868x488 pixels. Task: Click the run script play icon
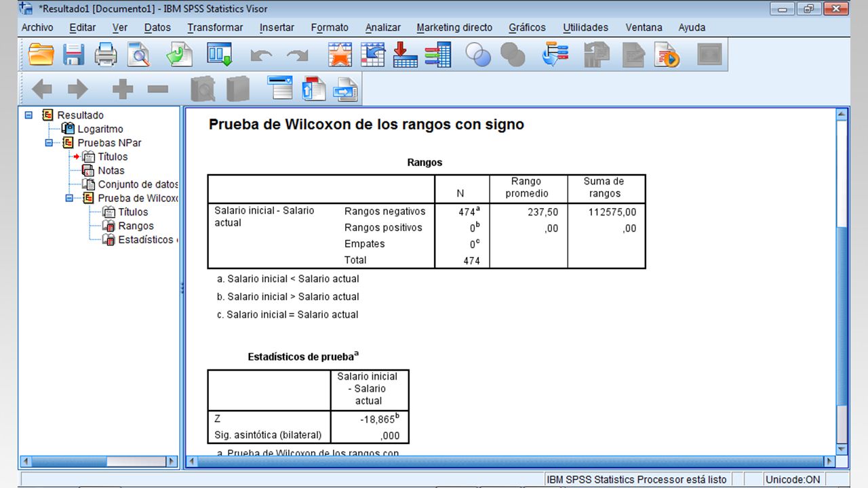point(667,55)
